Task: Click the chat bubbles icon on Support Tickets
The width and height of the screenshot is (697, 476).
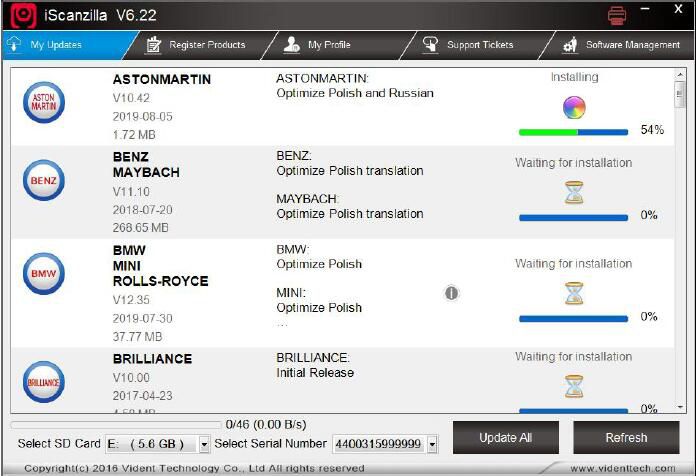Action: tap(430, 44)
